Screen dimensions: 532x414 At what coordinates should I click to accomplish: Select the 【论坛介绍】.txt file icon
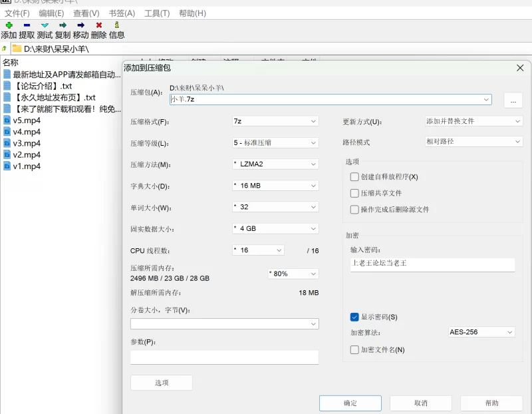point(7,86)
